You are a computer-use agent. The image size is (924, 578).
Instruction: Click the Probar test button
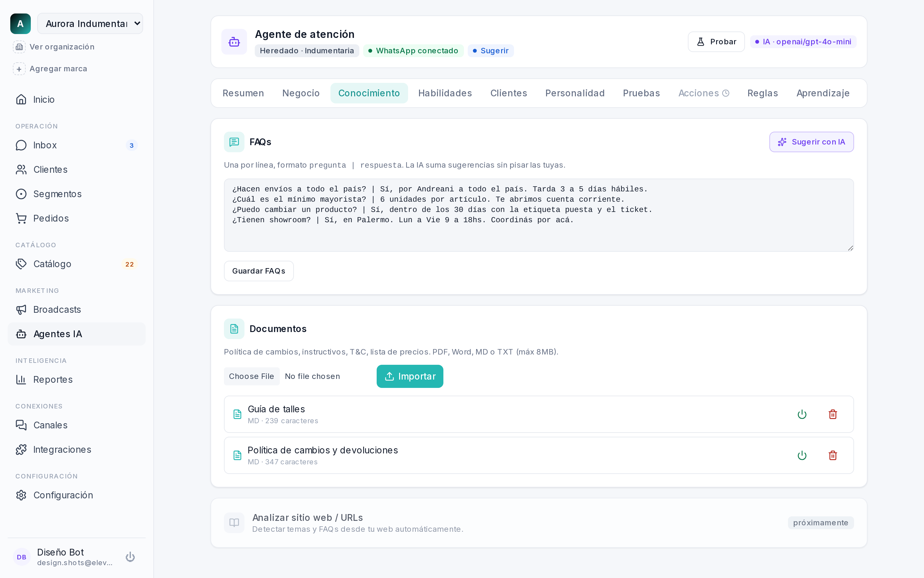point(716,42)
